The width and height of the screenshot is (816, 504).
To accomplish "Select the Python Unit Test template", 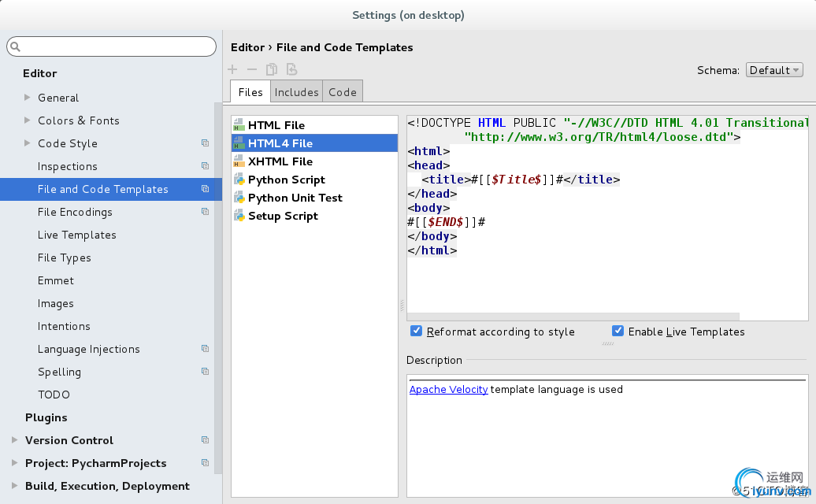I will (x=314, y=198).
